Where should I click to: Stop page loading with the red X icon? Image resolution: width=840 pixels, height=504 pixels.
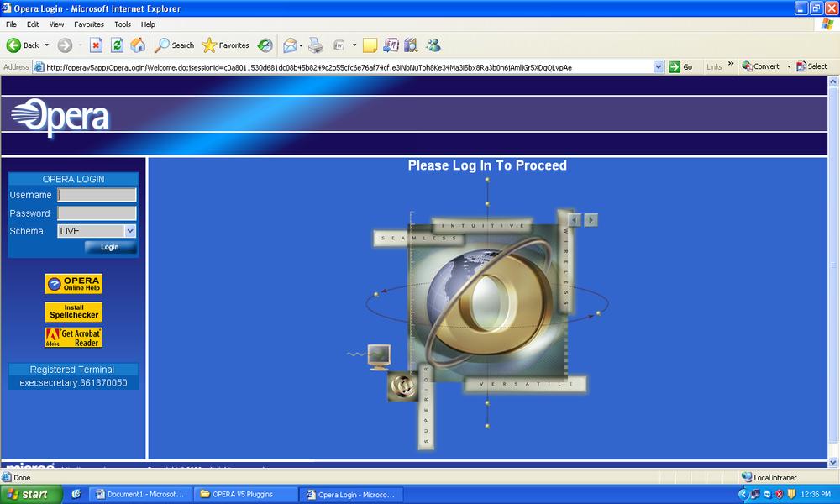96,45
